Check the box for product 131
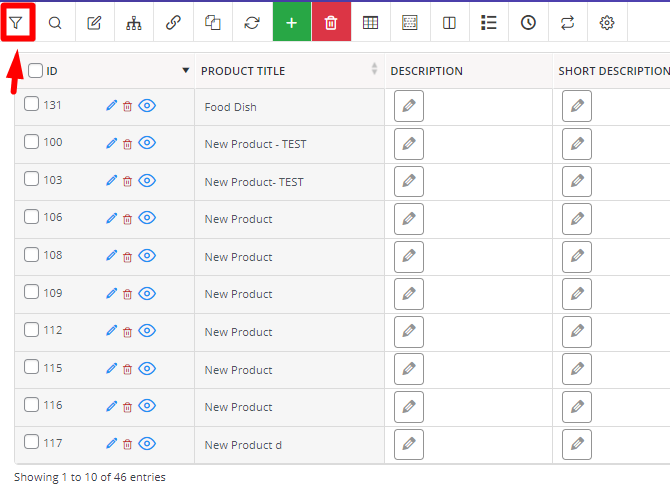The image size is (670, 491). point(31,104)
